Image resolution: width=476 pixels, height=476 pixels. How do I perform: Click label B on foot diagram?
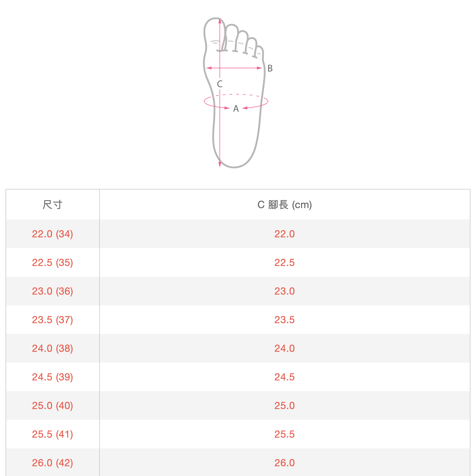[x=270, y=69]
